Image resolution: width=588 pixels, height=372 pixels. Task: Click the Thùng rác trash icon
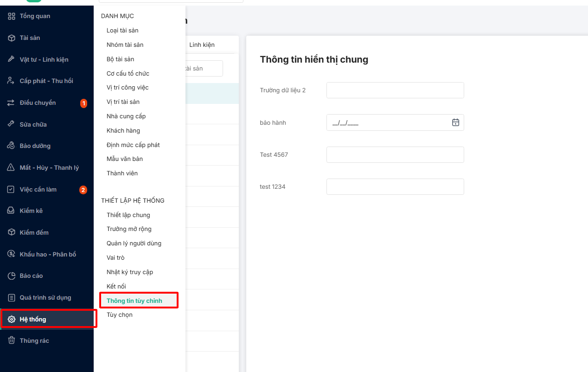pyautogui.click(x=12, y=340)
